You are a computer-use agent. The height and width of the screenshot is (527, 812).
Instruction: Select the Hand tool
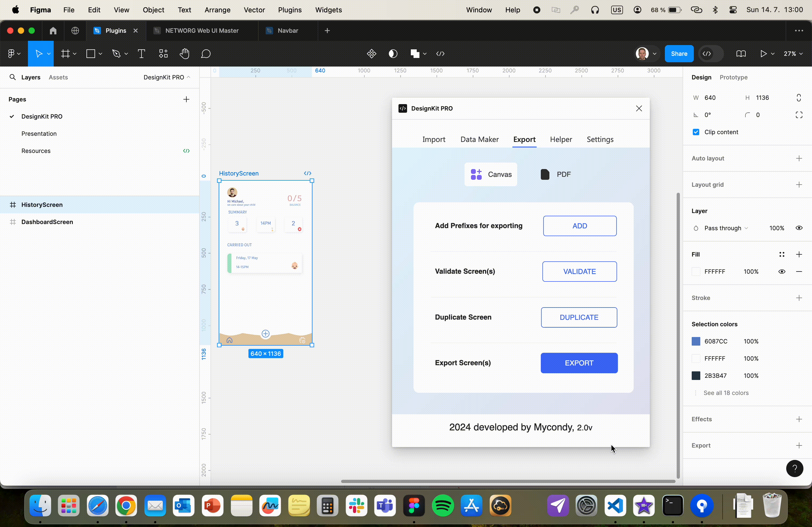click(184, 53)
